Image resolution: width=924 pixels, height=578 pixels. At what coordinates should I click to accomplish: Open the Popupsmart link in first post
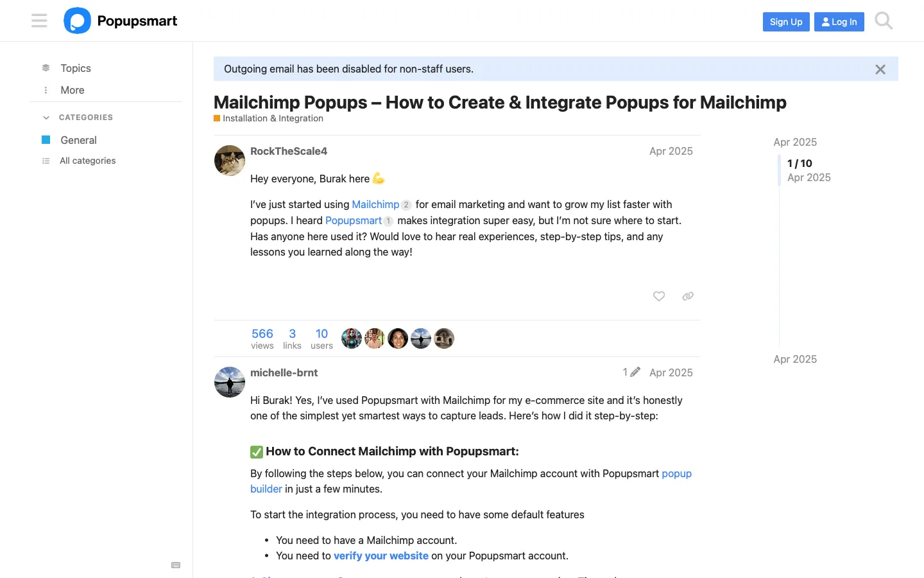(354, 220)
